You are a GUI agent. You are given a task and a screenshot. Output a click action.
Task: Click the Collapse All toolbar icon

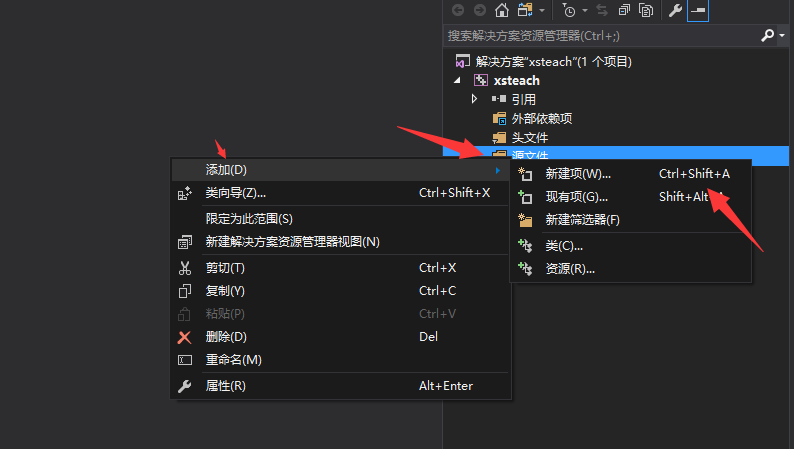click(624, 10)
